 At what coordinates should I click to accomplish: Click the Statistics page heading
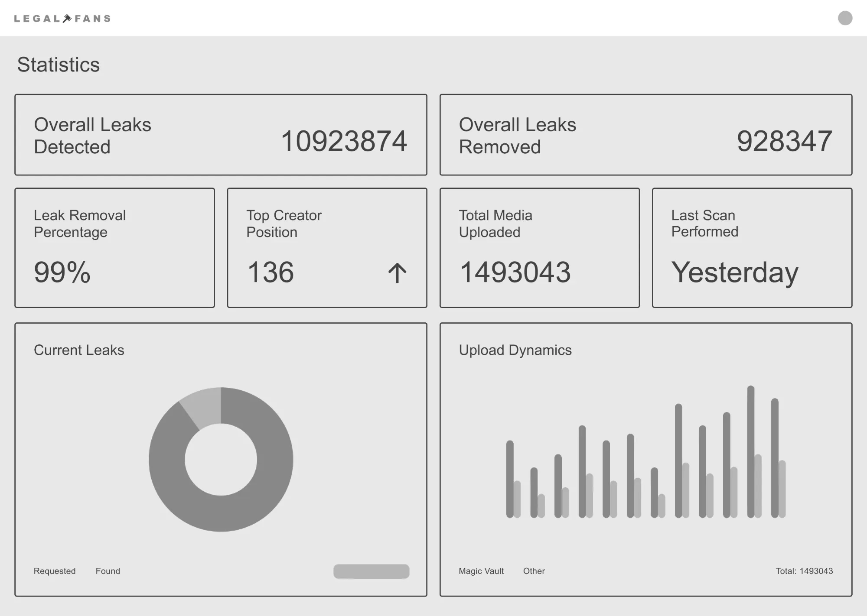[x=59, y=65]
